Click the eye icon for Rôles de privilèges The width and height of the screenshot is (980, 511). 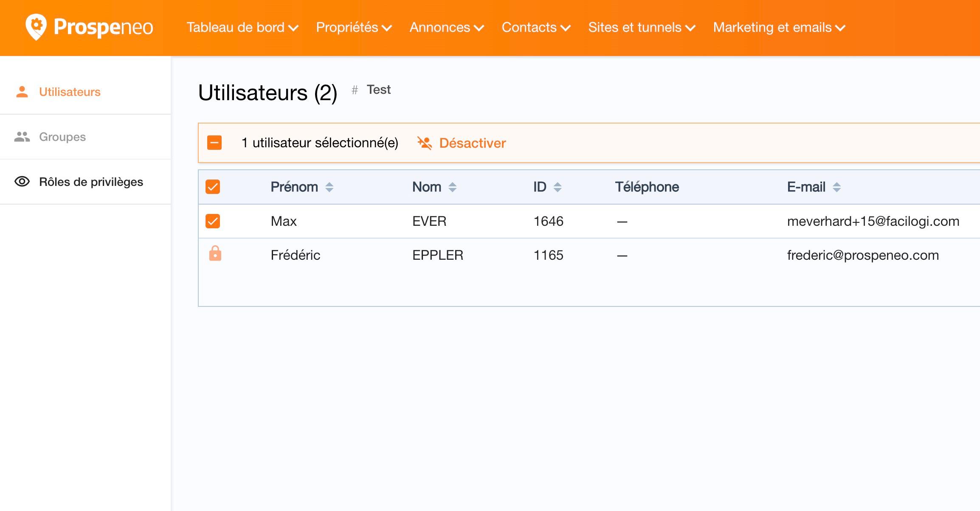coord(22,182)
